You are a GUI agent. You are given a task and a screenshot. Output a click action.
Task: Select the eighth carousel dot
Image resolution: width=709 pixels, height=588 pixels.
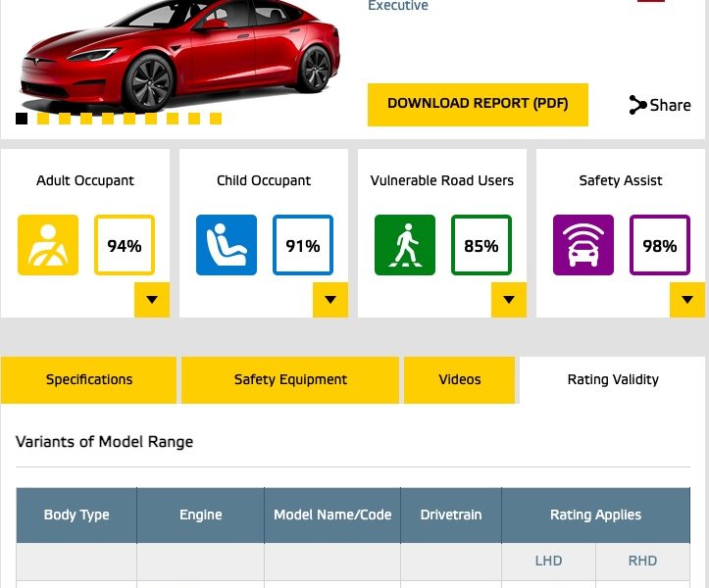coord(173,119)
